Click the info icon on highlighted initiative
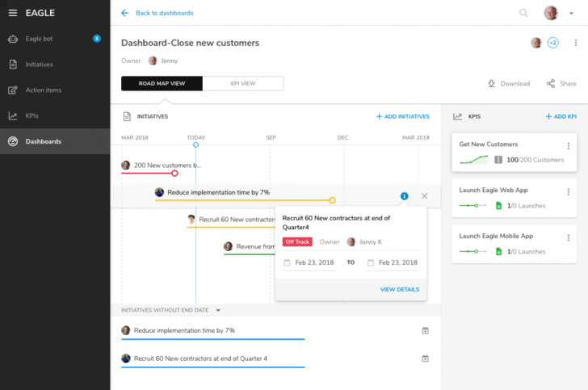 pyautogui.click(x=404, y=196)
